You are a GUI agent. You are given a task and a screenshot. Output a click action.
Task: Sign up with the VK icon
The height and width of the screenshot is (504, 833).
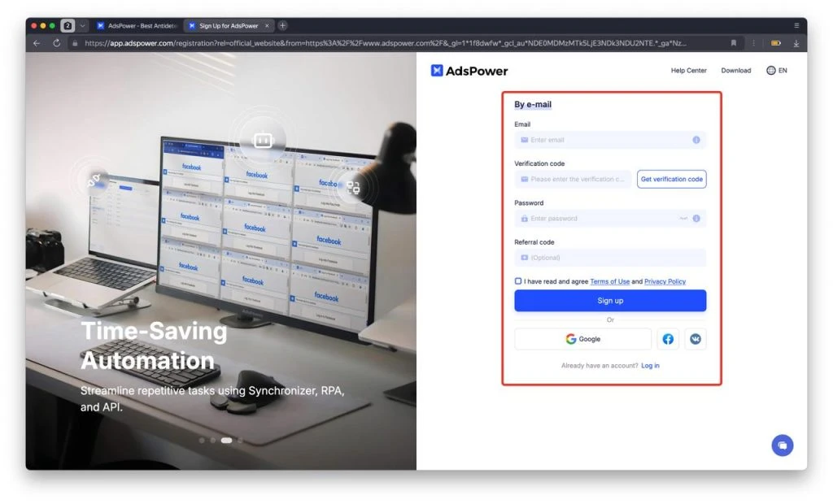(x=696, y=339)
